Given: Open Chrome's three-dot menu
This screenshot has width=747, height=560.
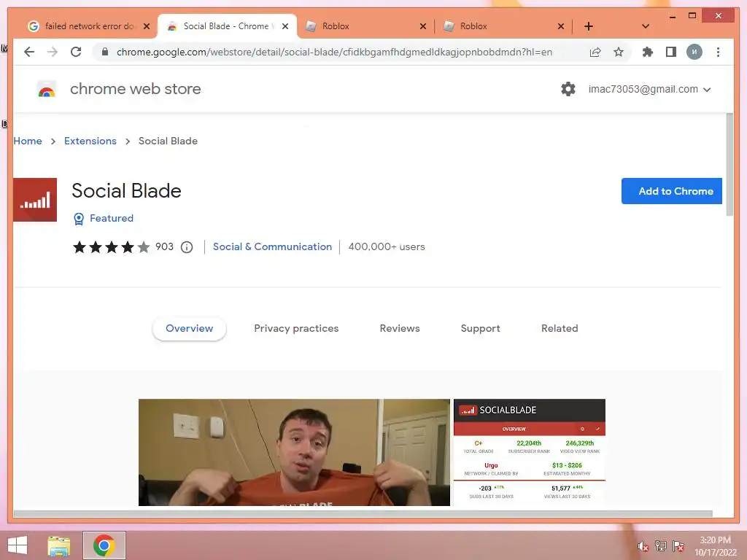Looking at the screenshot, I should point(718,52).
